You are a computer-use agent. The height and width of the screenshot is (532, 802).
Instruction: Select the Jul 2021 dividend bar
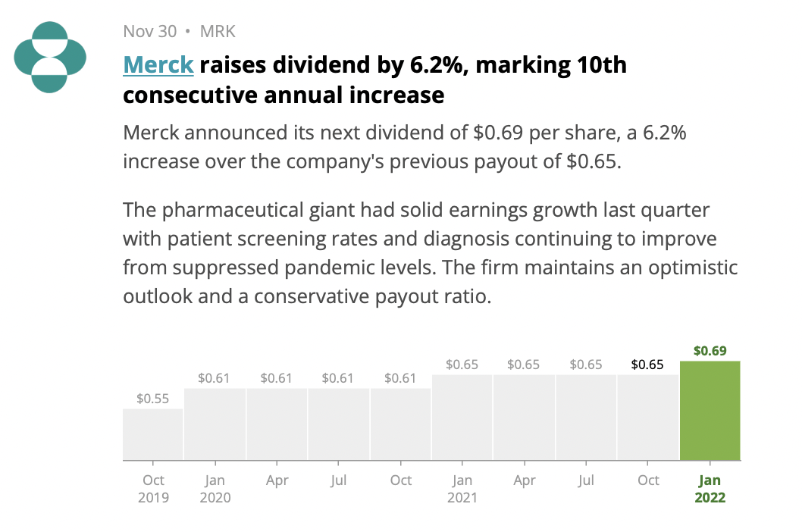pos(586,418)
